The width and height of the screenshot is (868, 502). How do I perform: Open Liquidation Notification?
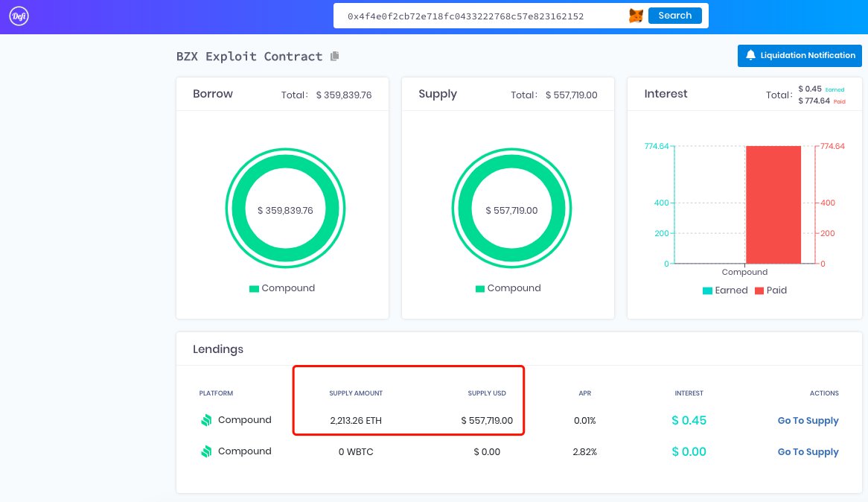point(800,55)
